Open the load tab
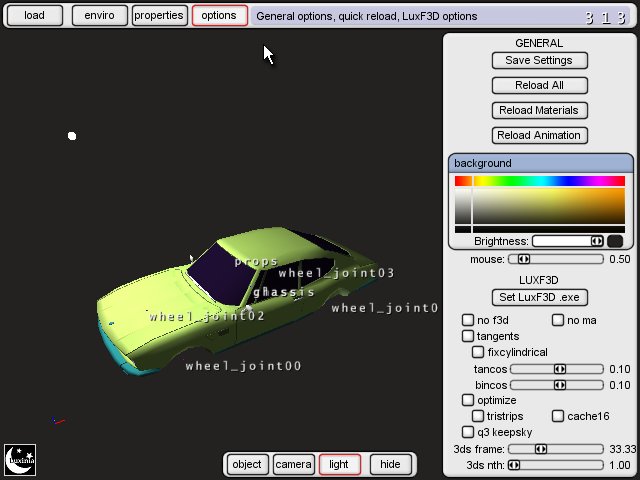This screenshot has height=480, width=640. pyautogui.click(x=36, y=16)
